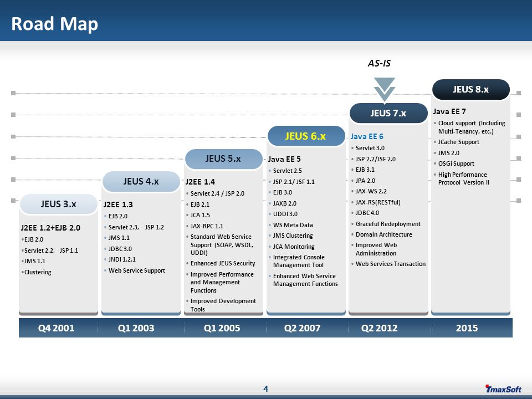Click the TmaxSoft logo
Screen dimensions: 532x399
(503, 389)
